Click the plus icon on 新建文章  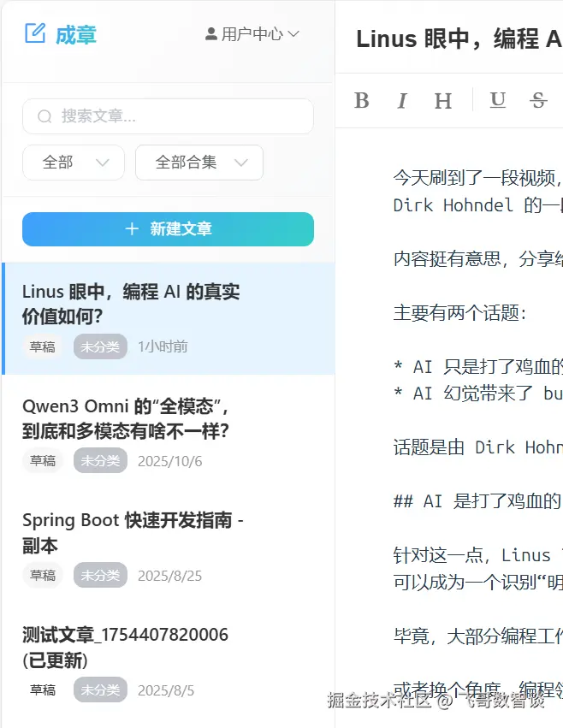(132, 228)
